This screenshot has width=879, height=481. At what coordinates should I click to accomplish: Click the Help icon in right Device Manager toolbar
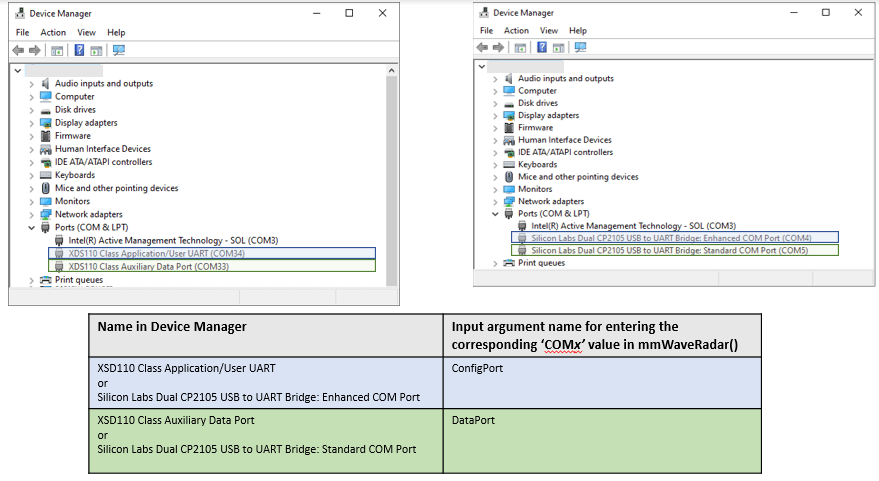click(542, 47)
